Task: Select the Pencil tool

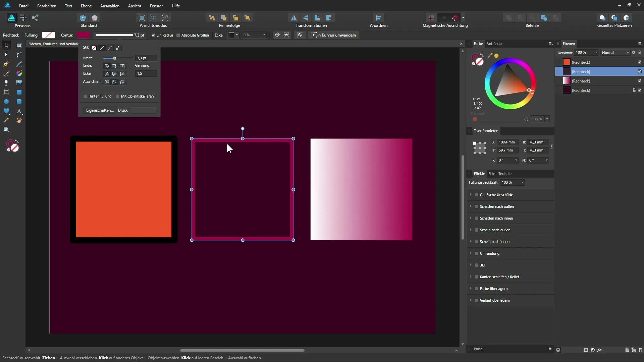Action: [x=19, y=64]
